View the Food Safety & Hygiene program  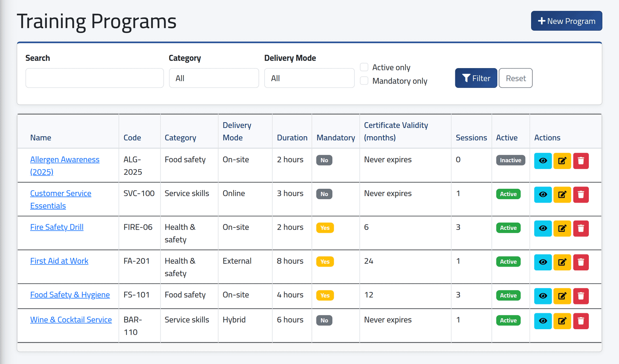point(543,296)
